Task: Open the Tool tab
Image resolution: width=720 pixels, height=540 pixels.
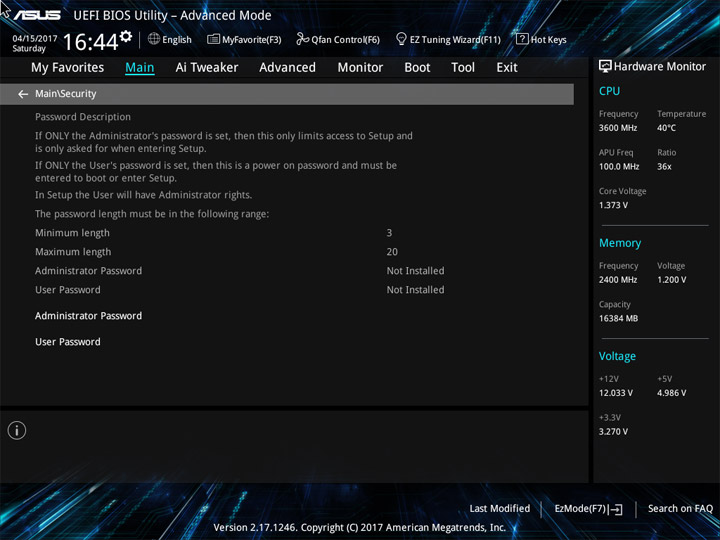Action: click(463, 68)
